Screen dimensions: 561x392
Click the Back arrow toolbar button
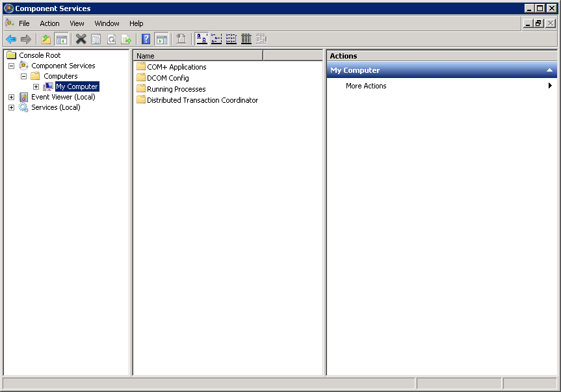point(11,39)
